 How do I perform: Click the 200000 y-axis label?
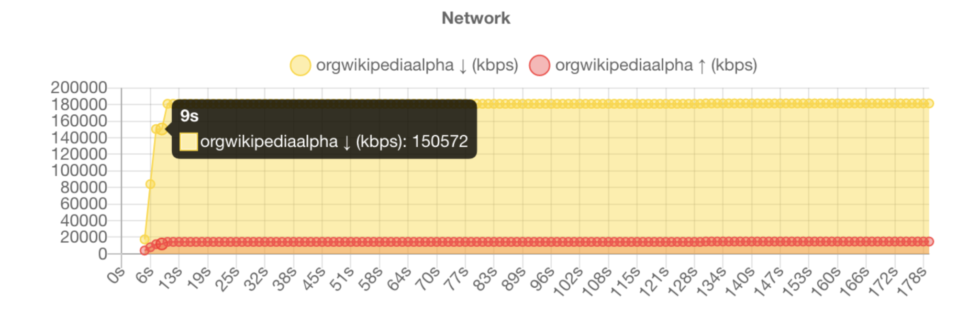79,87
